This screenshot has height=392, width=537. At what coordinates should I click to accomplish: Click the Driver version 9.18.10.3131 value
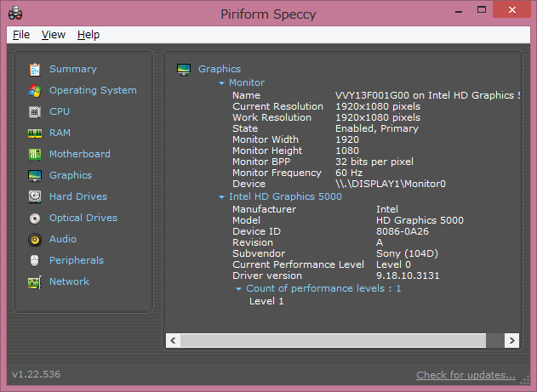coord(408,276)
